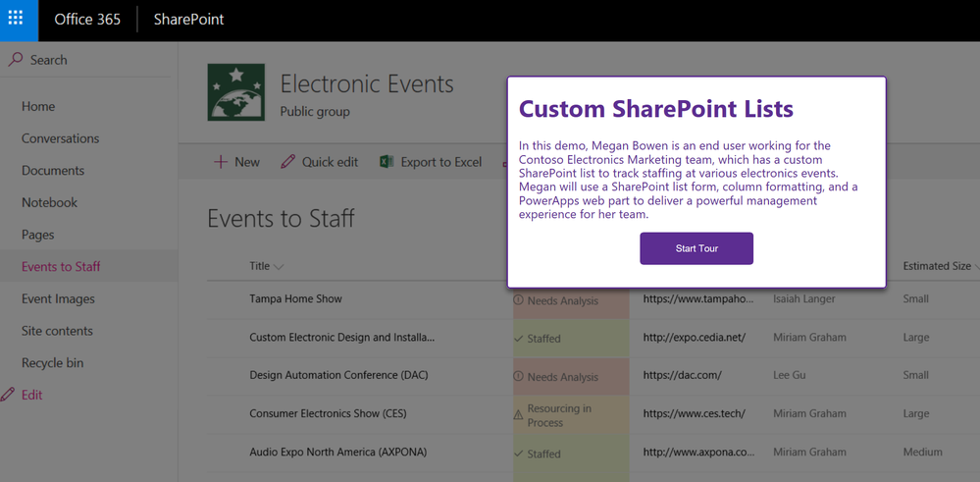Click the Electronic Events site logo
The width and height of the screenshot is (980, 482).
click(235, 92)
